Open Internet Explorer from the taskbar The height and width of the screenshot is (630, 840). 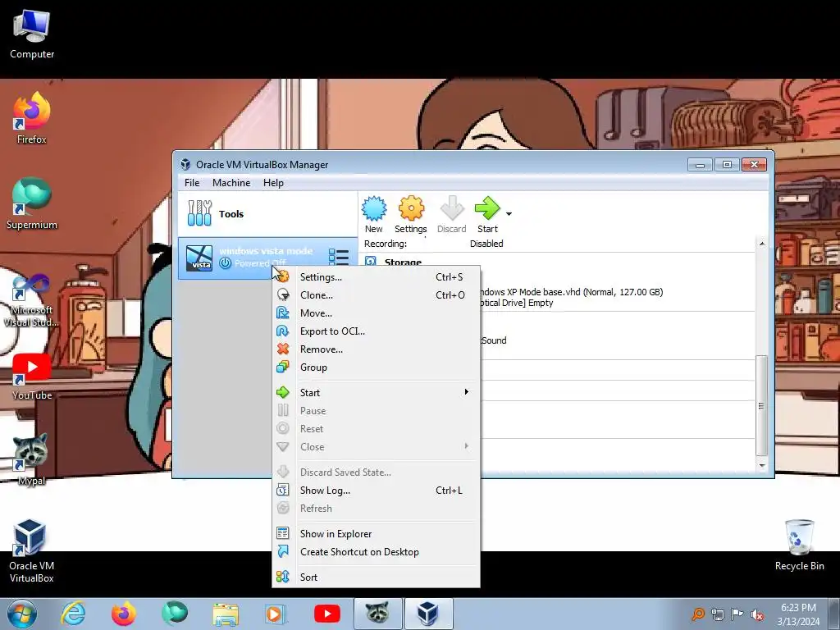(x=73, y=614)
